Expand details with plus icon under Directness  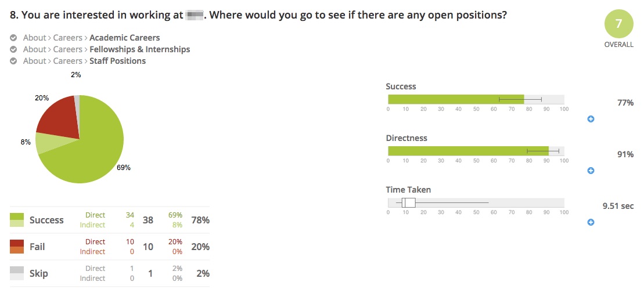coord(591,171)
